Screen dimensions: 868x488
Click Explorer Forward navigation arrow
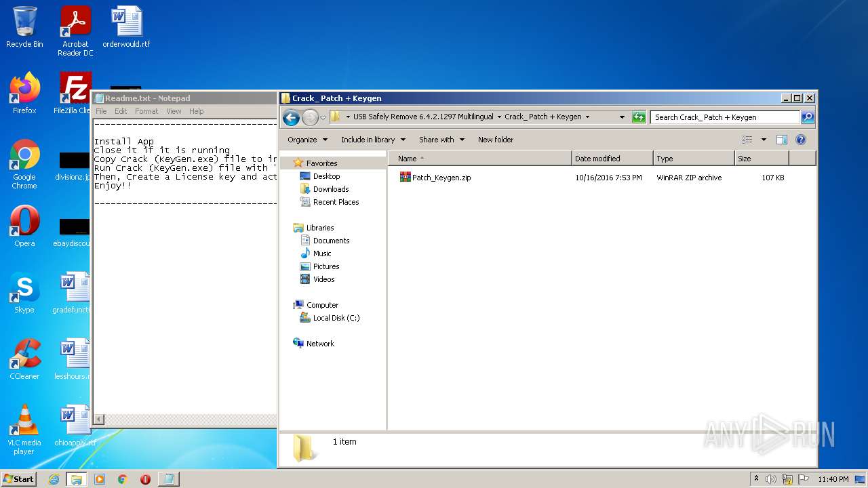[x=310, y=117]
